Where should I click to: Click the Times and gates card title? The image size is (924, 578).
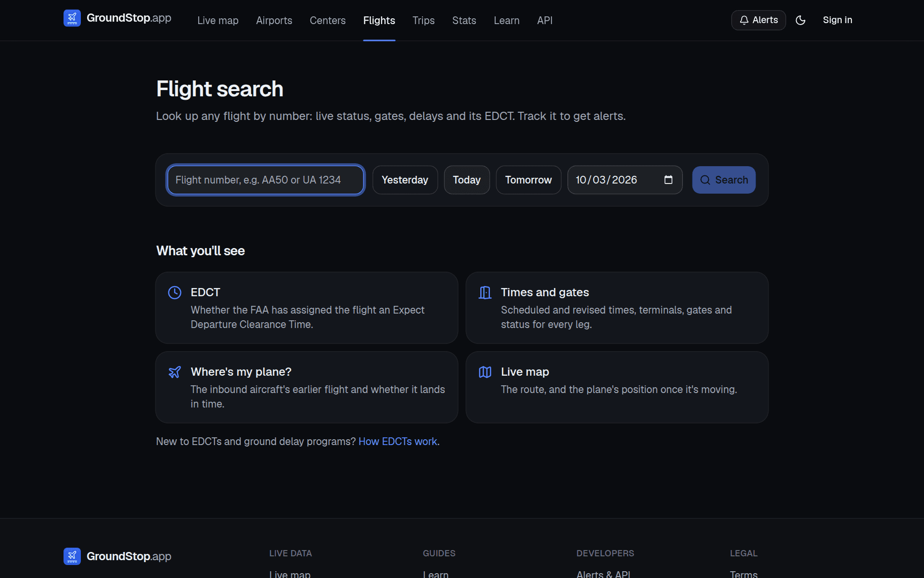coord(545,292)
